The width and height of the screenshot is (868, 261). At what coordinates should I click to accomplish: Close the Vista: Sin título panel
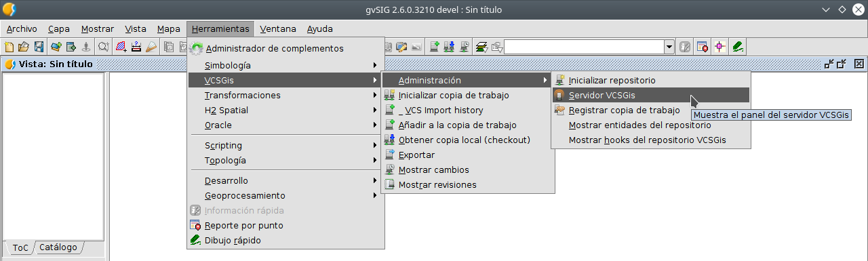tap(859, 64)
